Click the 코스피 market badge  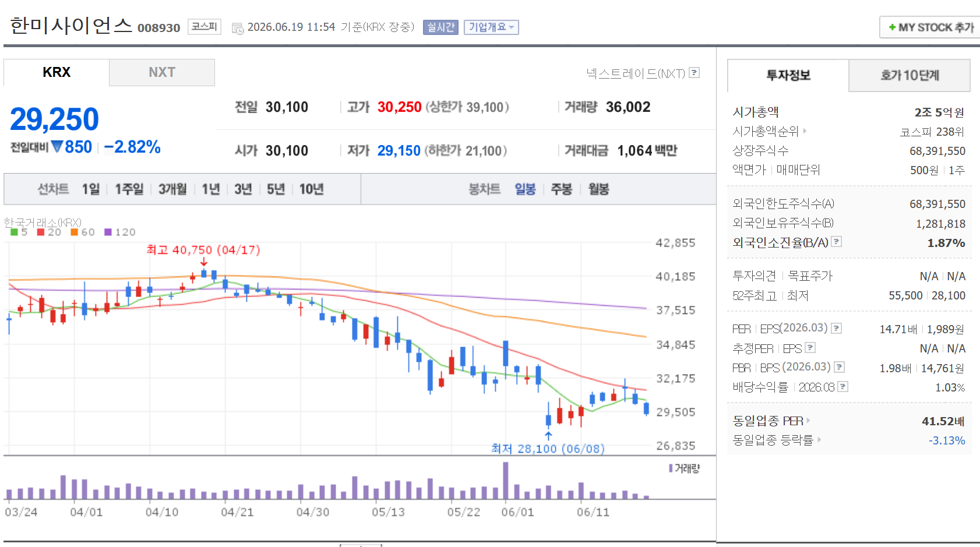205,27
